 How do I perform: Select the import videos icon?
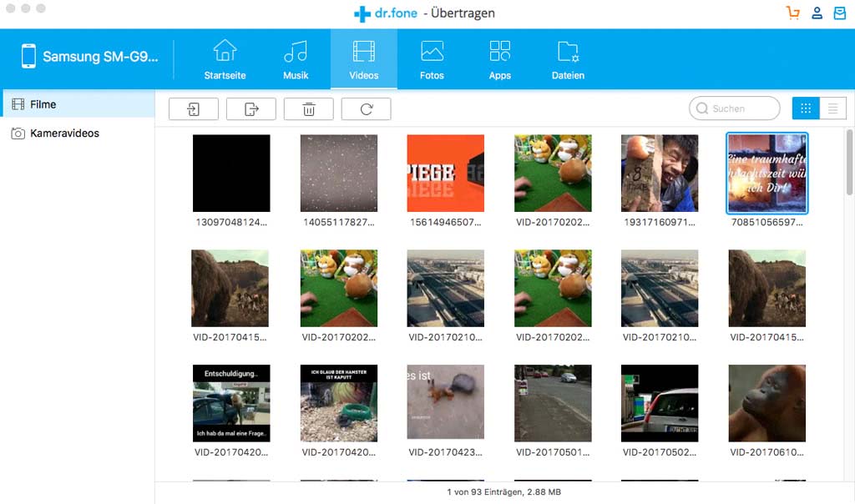(193, 108)
